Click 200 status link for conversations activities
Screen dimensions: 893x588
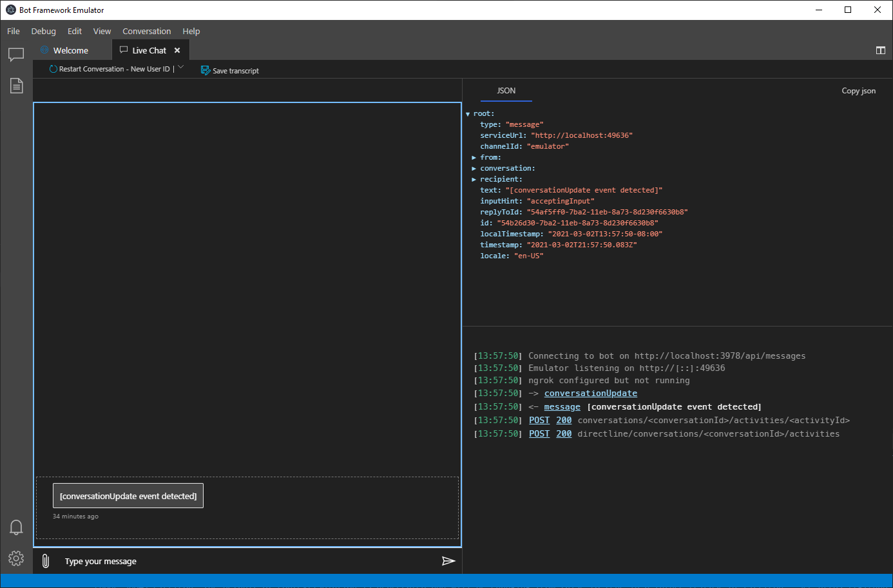pos(564,420)
